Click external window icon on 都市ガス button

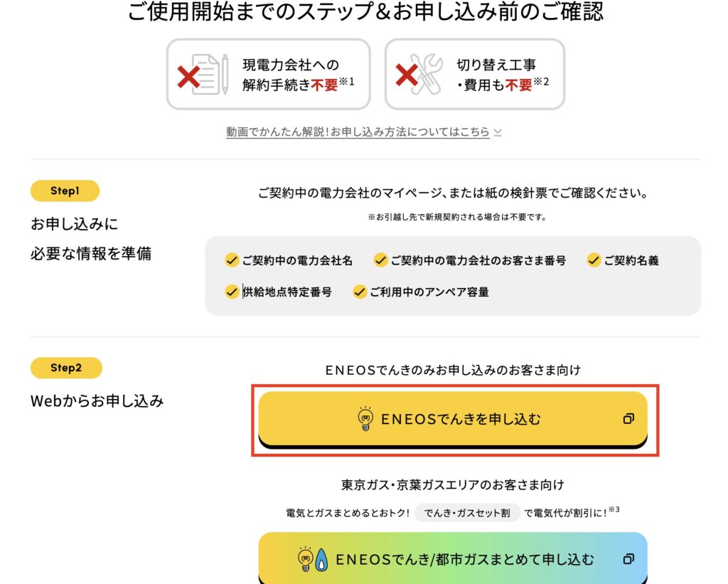628,559
